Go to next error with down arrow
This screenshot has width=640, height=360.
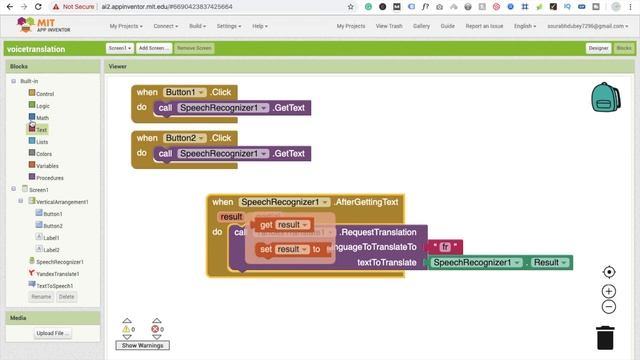pos(157,337)
